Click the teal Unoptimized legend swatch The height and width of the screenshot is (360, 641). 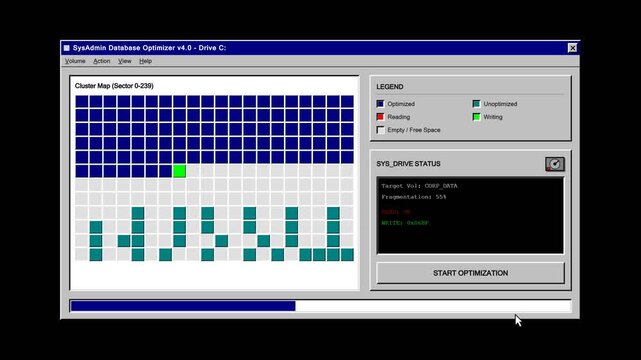(x=476, y=104)
